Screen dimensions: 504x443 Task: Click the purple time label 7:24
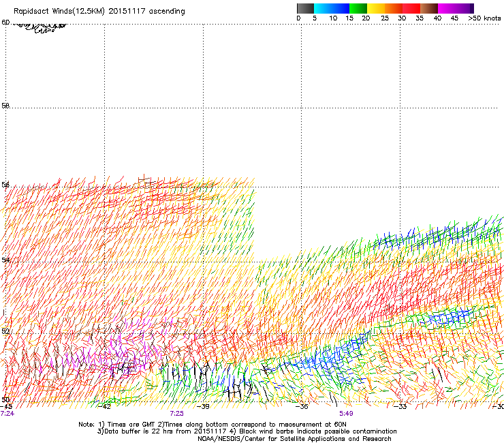point(7,414)
